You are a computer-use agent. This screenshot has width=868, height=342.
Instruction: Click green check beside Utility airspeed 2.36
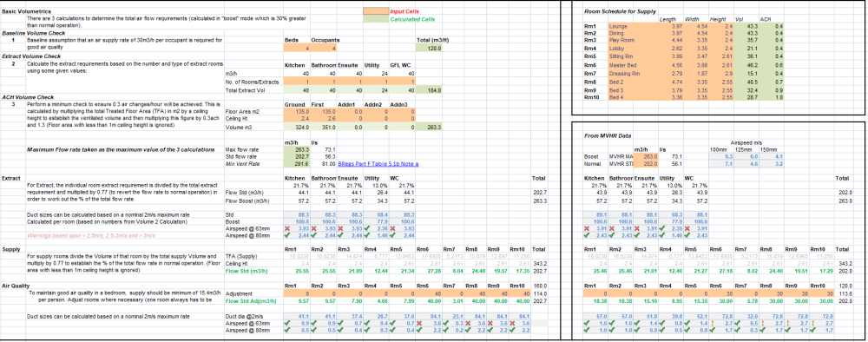click(367, 228)
